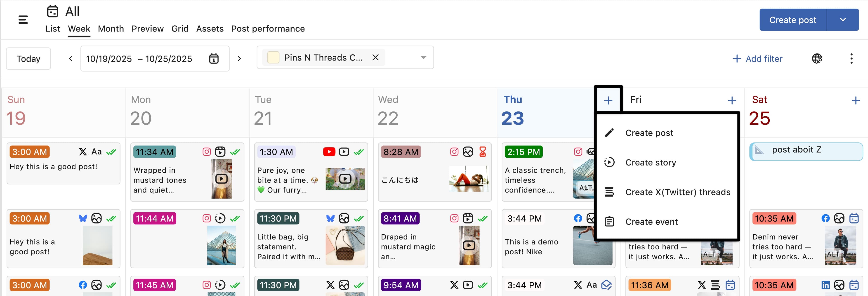Image resolution: width=868 pixels, height=296 pixels.
Task: Open the hamburger sidebar menu
Action: 23,20
